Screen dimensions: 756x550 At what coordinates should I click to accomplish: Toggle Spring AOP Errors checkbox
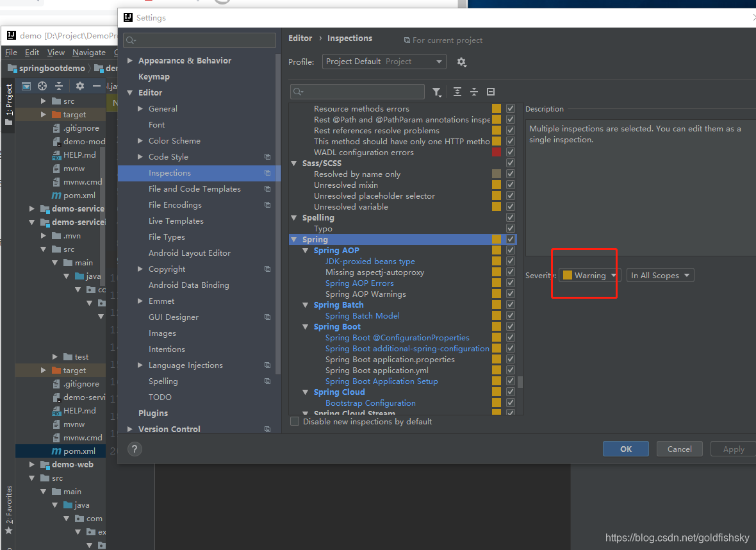pyautogui.click(x=511, y=283)
